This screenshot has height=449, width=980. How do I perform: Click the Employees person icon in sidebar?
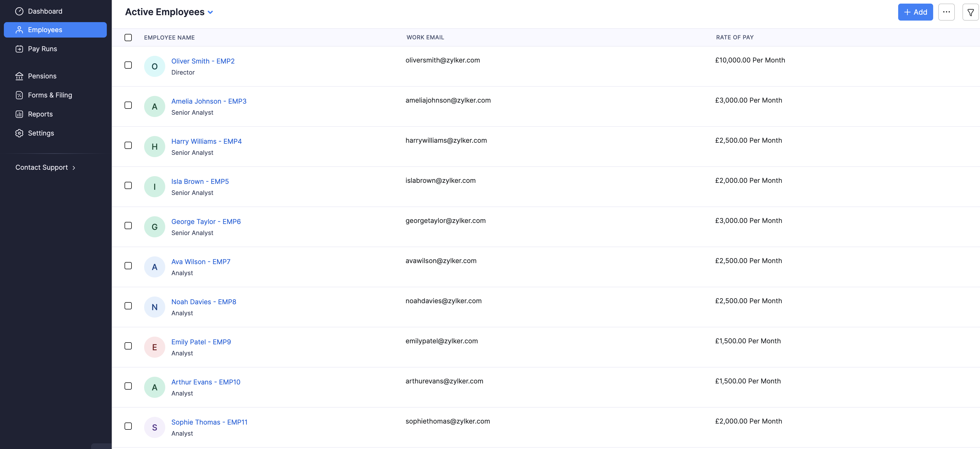pos(19,30)
